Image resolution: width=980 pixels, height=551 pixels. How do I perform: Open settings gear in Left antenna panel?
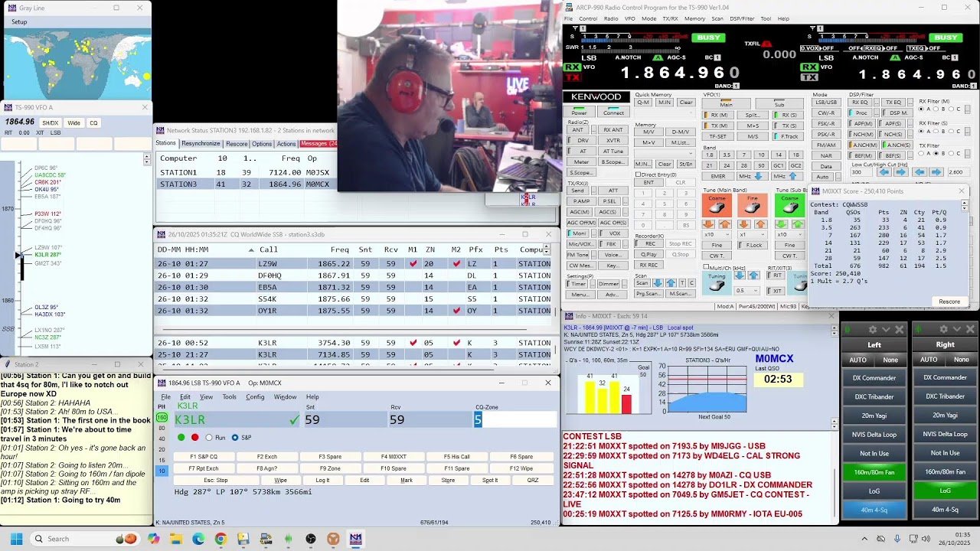pos(871,330)
